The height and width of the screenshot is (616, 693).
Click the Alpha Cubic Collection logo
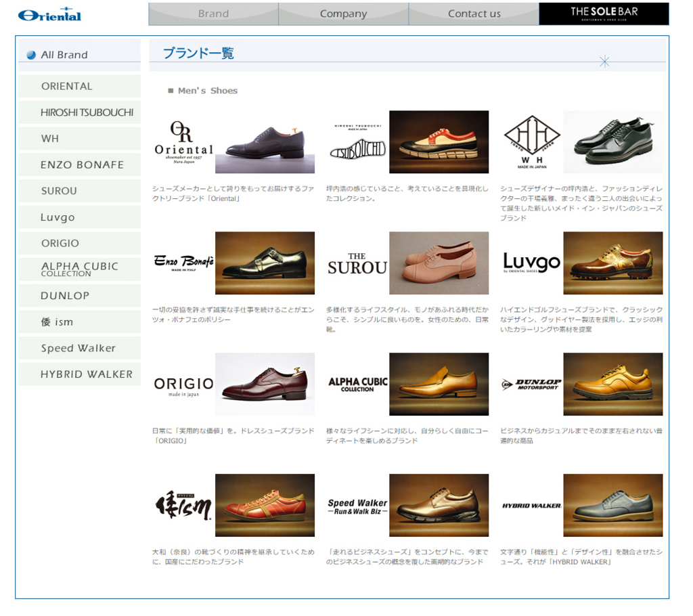pyautogui.click(x=357, y=384)
